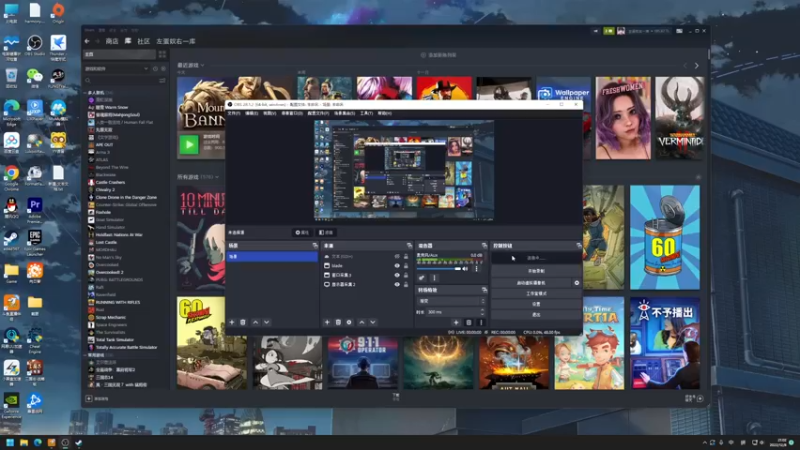800x450 pixels.
Task: Open virtual camera settings gear in Controls
Action: [x=577, y=283]
